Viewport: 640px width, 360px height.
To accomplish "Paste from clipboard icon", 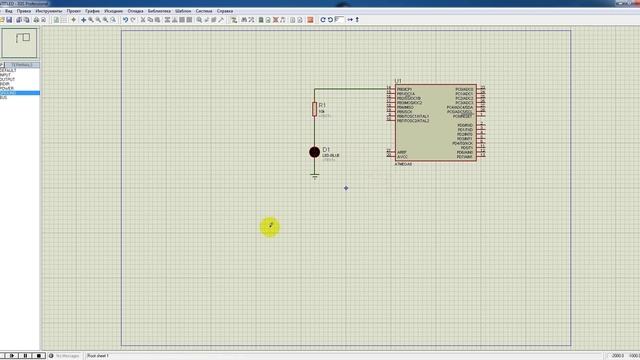I will [157, 20].
